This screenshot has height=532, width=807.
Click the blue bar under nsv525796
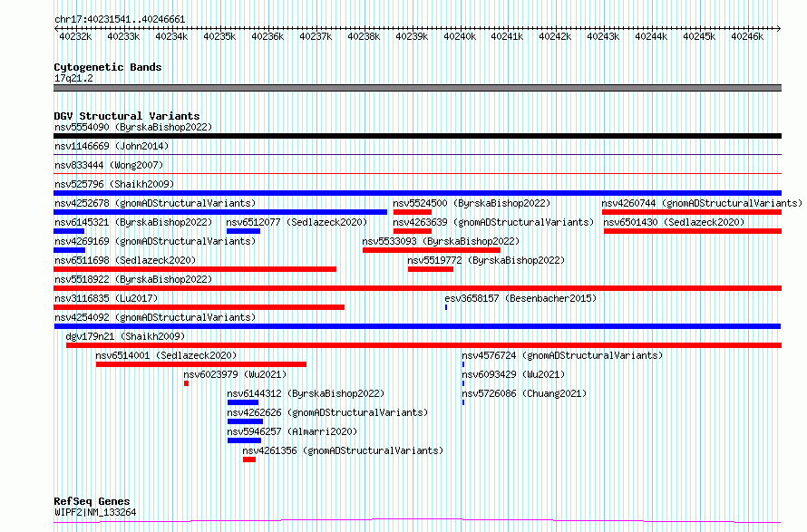pos(417,193)
